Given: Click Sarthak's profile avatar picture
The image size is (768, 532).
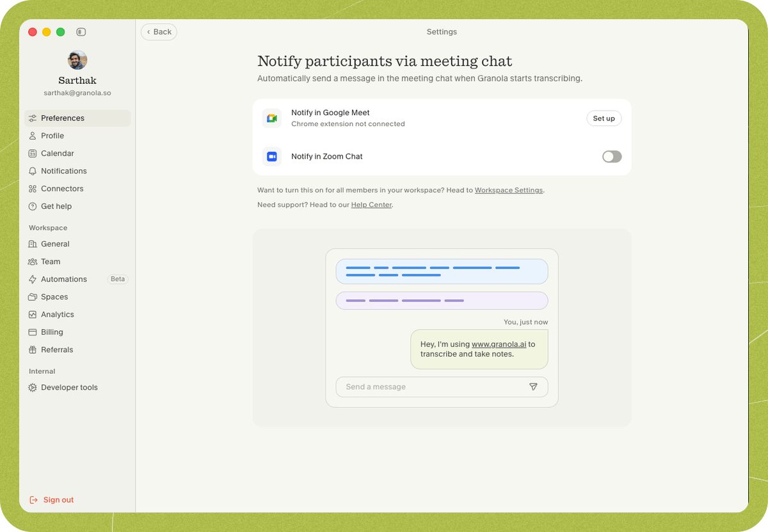Looking at the screenshot, I should click(77, 60).
